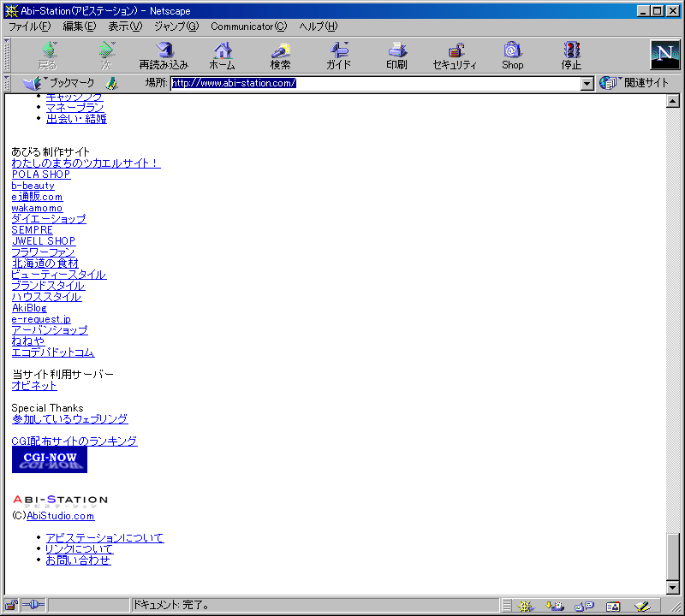685x616 pixels.
Task: Open Newsgroups icon in component bar
Action: tap(584, 606)
